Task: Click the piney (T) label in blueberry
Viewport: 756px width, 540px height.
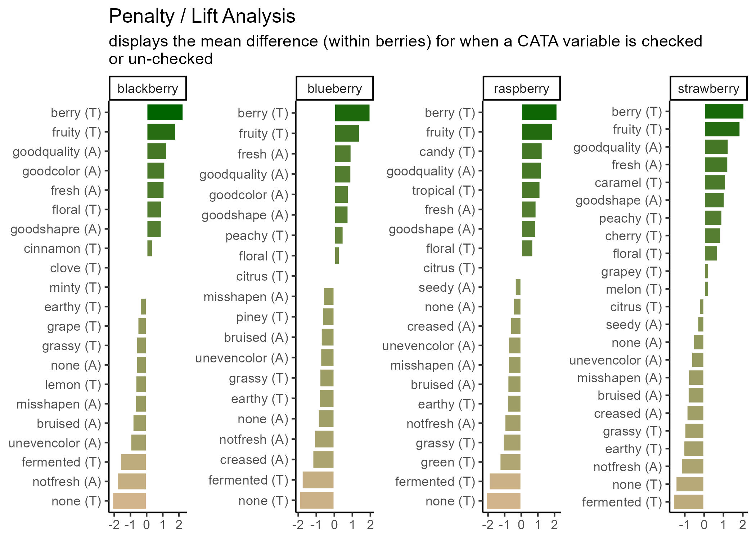Action: pyautogui.click(x=262, y=317)
